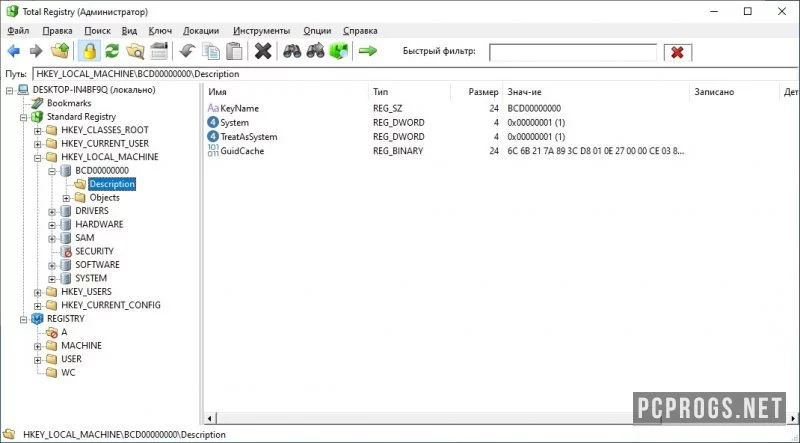Click the folder with magnifier toolbar icon

pos(135,51)
